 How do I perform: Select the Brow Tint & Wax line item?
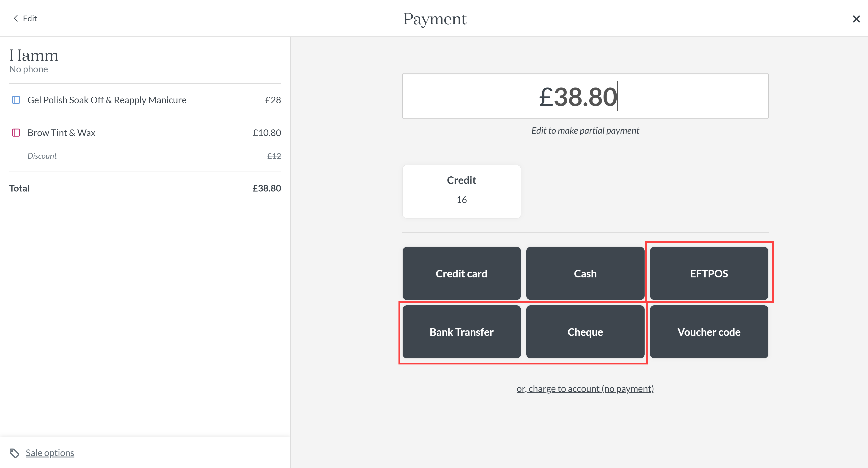(145, 133)
